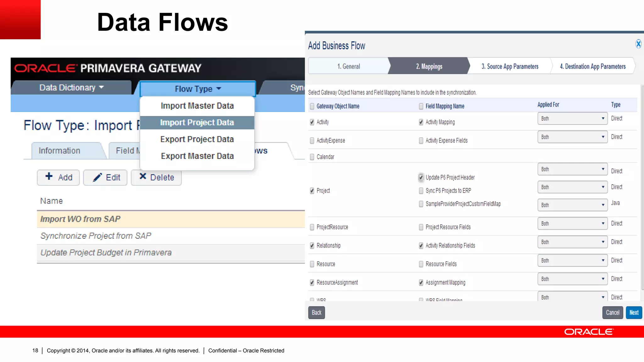Close the Add Business Flow dialog
This screenshot has height=362, width=644.
[638, 44]
